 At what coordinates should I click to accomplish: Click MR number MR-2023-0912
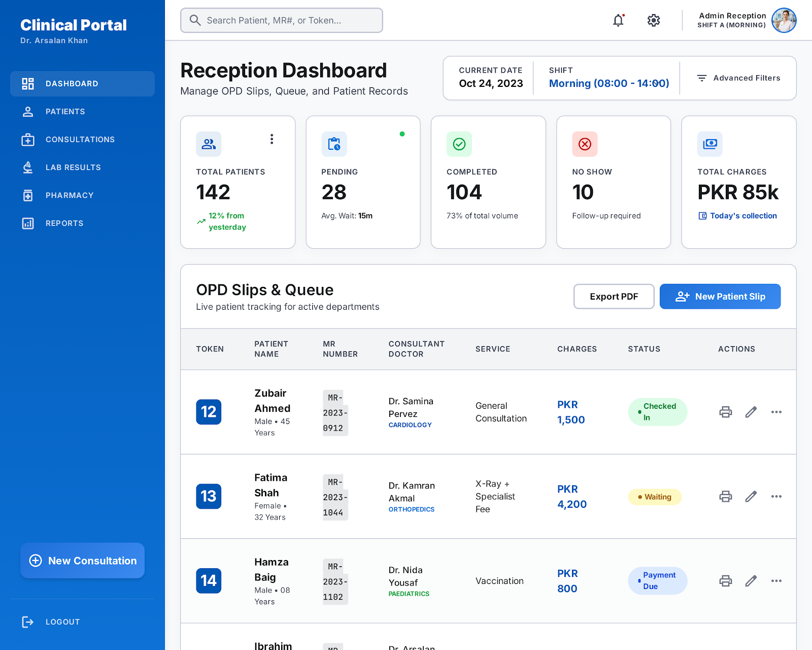(335, 413)
